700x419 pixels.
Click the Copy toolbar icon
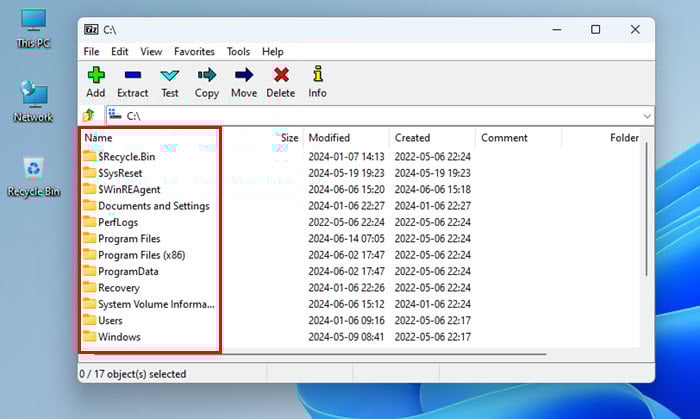point(207,75)
